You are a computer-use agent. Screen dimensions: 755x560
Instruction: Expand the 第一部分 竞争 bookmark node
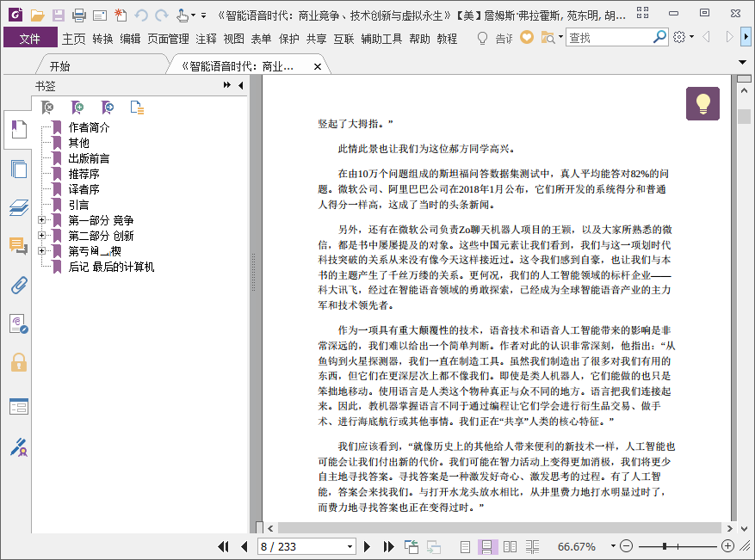pyautogui.click(x=42, y=220)
